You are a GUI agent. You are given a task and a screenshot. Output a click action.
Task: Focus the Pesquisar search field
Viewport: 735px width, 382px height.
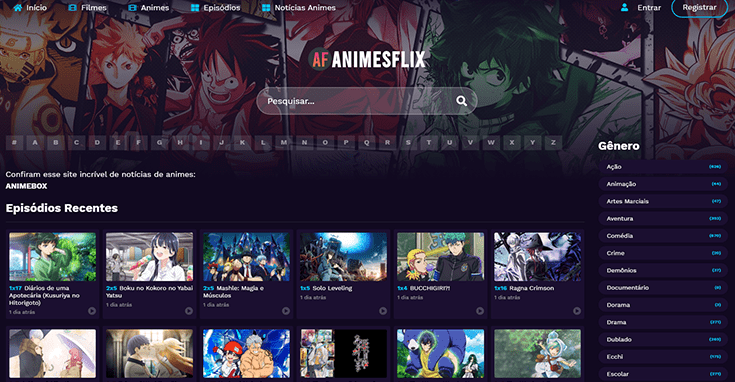[x=367, y=101]
